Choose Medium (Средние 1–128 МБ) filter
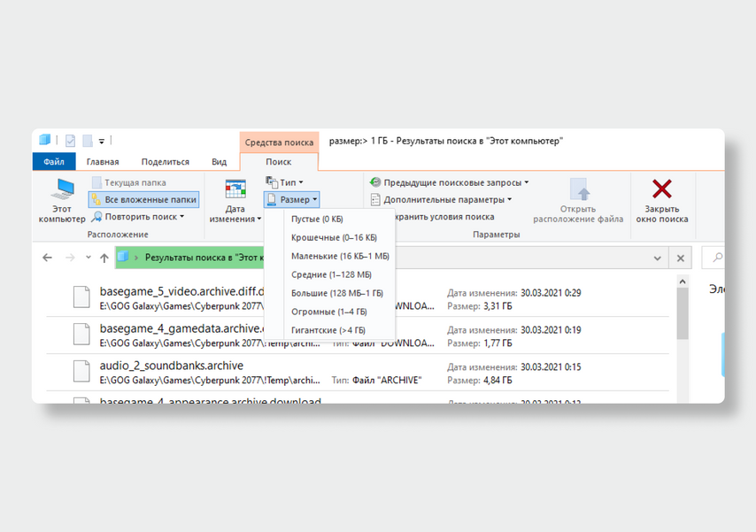Screen dimensions: 756x532 (x=331, y=275)
